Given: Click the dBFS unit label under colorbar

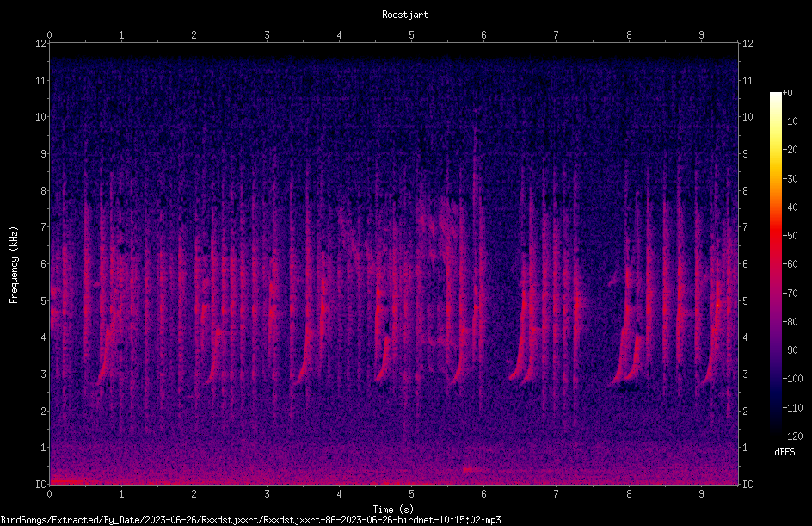Looking at the screenshot, I should (784, 452).
